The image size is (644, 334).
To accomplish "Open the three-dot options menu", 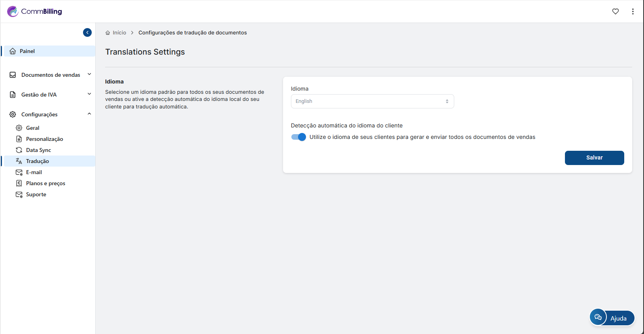I will tap(633, 11).
